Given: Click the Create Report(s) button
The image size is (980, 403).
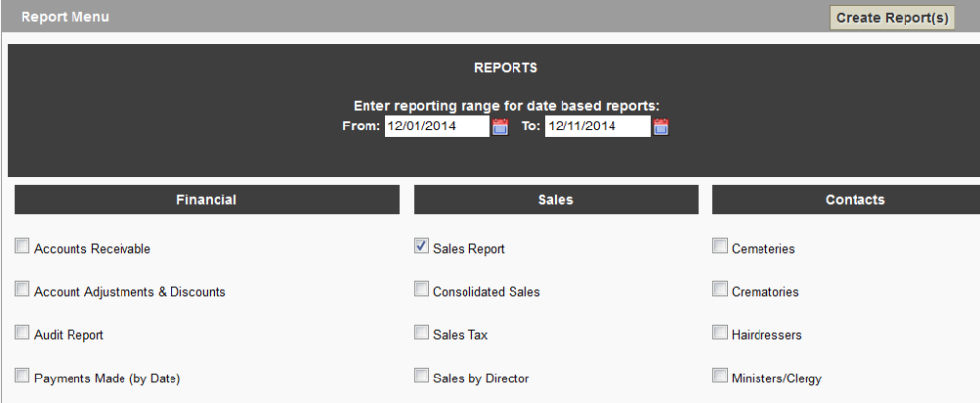Looking at the screenshot, I should tap(892, 18).
